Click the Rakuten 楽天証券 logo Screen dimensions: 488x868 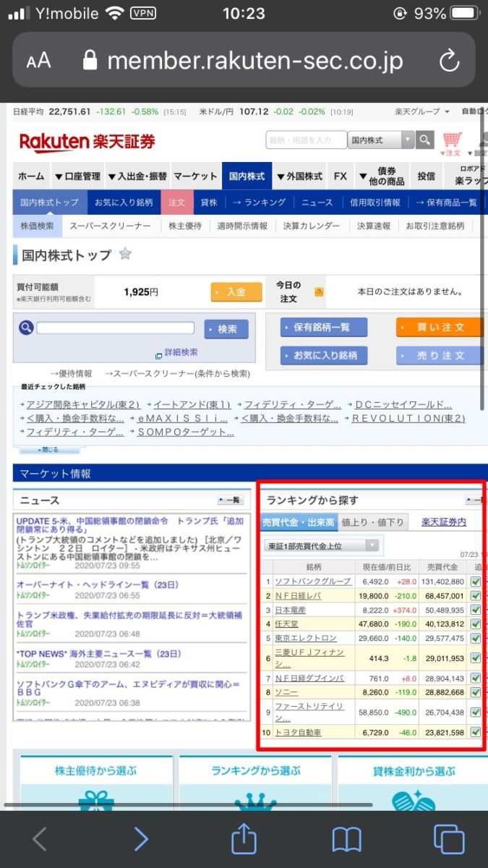tap(87, 142)
